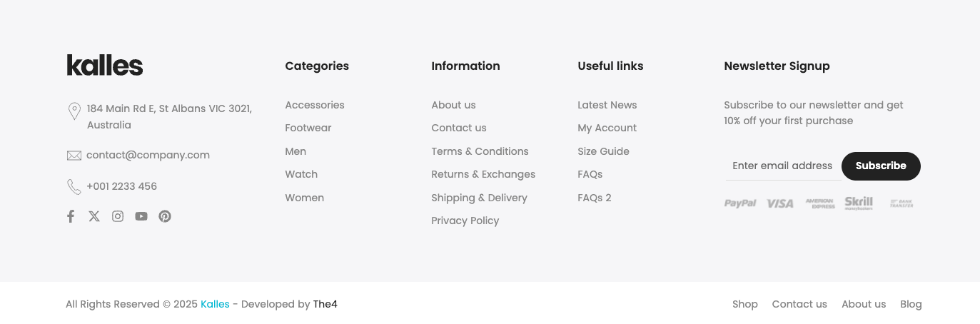Go to Terms & Conditions page
Viewport: 980px width, 324px height.
480,151
